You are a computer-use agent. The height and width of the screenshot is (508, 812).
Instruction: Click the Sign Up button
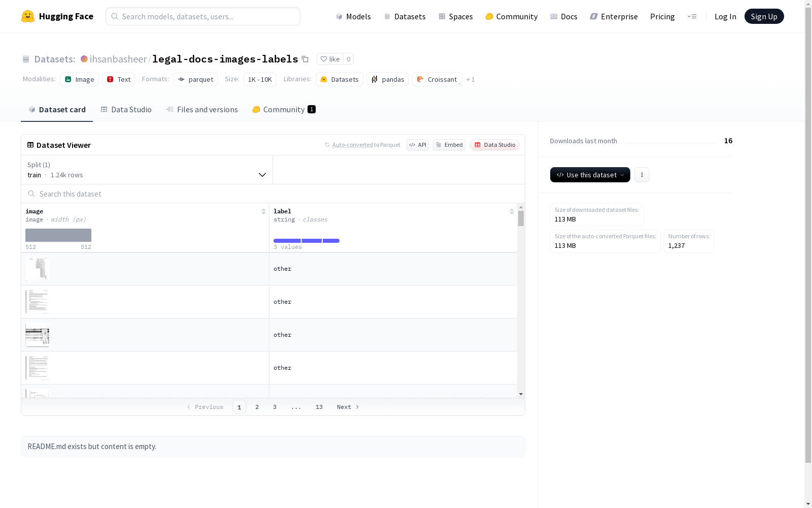coord(764,16)
